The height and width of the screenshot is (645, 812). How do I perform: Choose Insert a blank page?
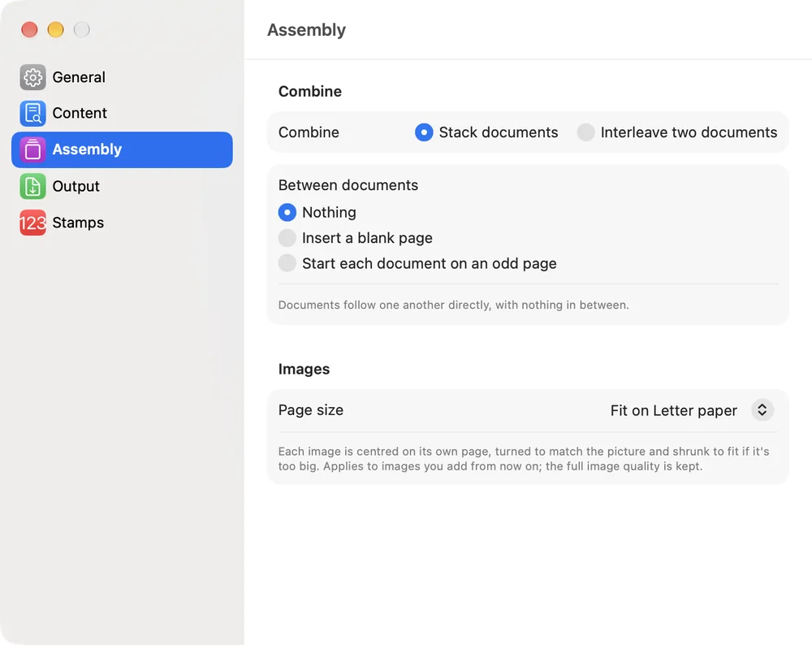click(x=287, y=238)
